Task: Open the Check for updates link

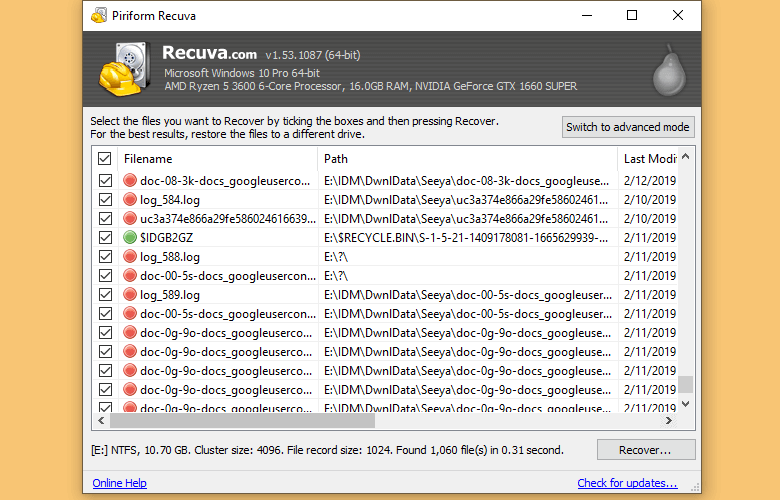Action: (x=627, y=483)
